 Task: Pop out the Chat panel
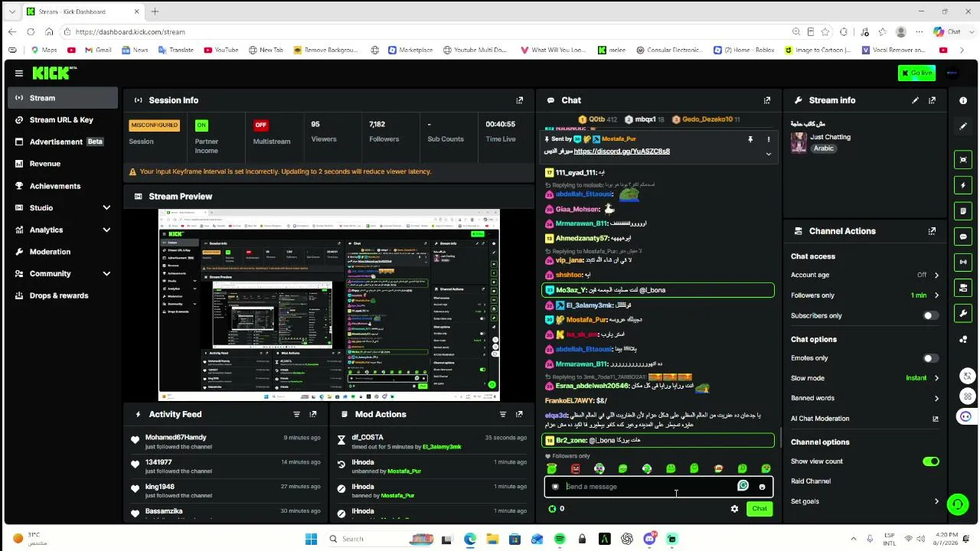(766, 100)
